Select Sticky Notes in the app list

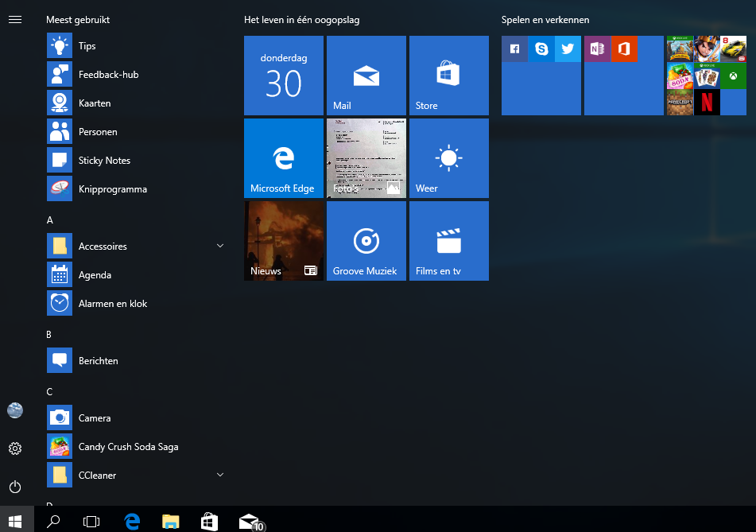coord(104,161)
